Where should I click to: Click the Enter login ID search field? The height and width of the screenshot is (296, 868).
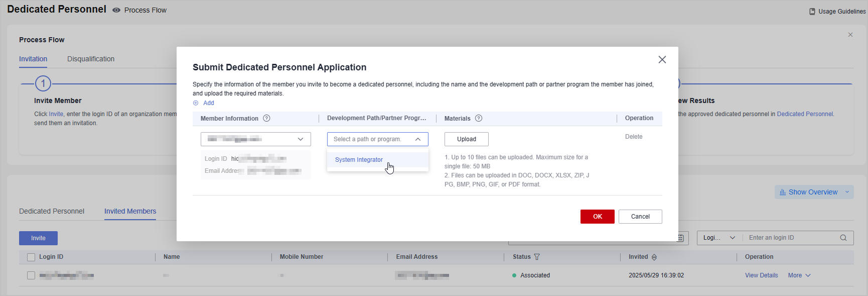click(790, 238)
